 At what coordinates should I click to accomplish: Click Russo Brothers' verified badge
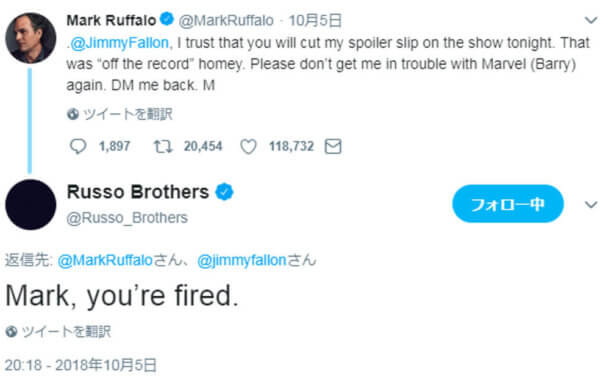[x=224, y=192]
